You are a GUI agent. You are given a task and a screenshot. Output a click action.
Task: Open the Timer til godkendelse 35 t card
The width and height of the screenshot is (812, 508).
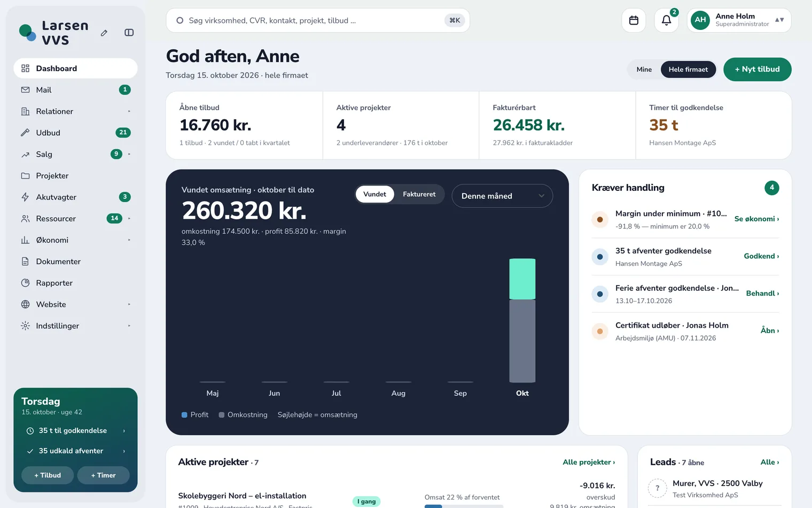[714, 125]
